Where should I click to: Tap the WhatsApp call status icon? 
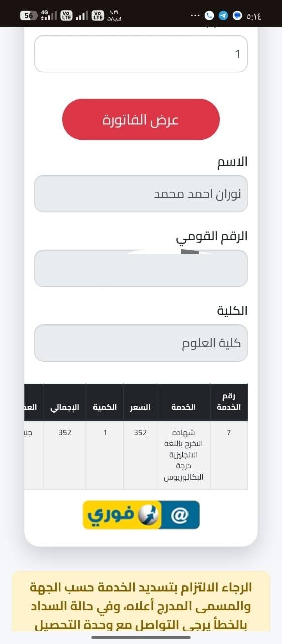click(209, 16)
